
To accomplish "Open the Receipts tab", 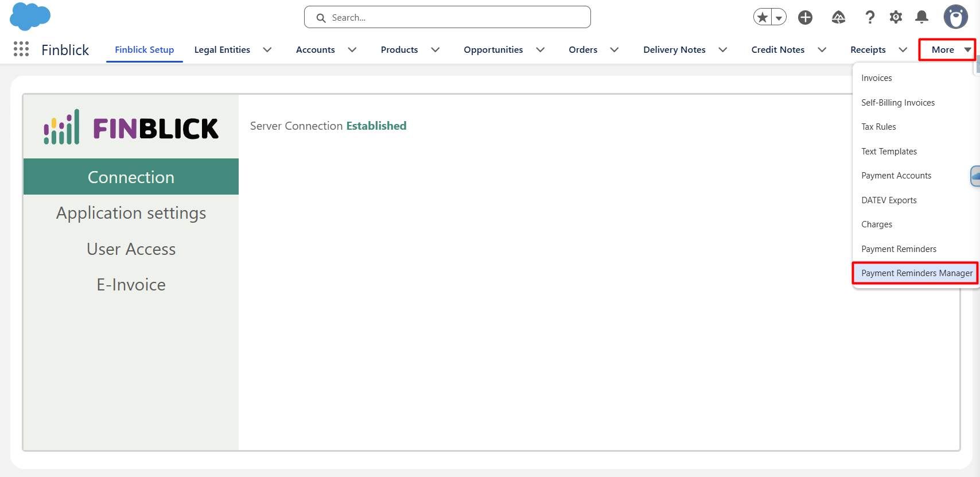I will click(x=868, y=50).
